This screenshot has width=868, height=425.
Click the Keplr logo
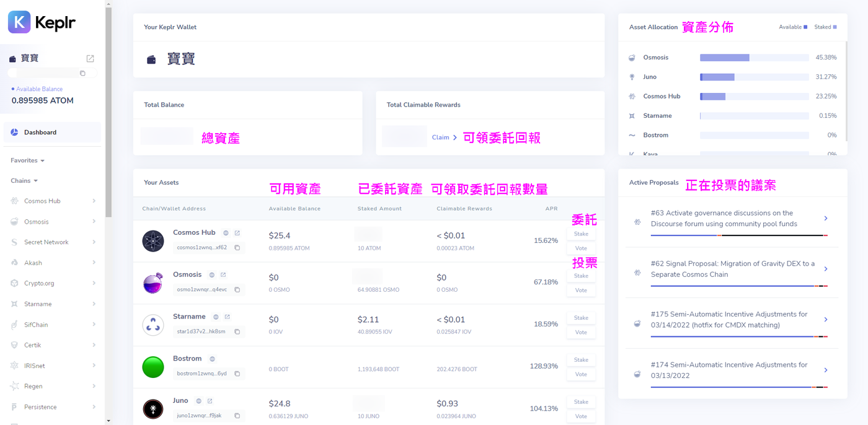click(42, 22)
